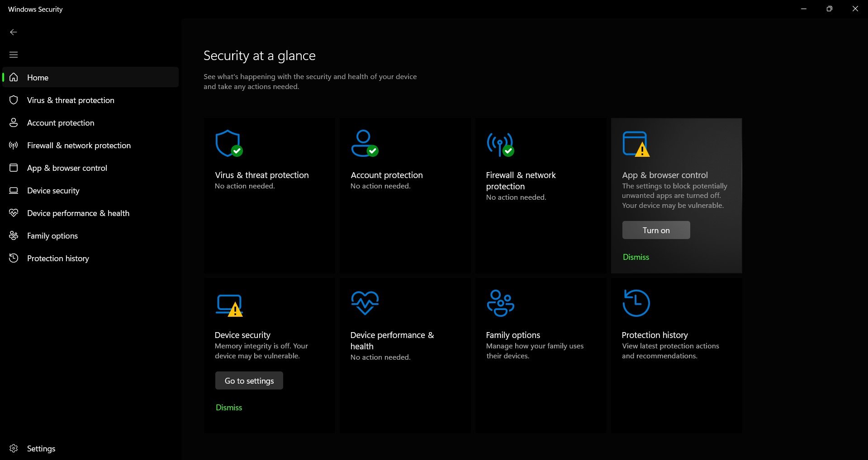Click the Security at a glance heading
Image resolution: width=868 pixels, height=460 pixels.
259,56
